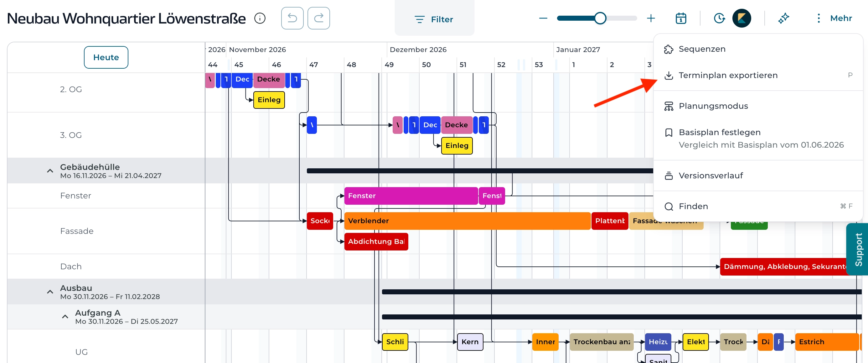The width and height of the screenshot is (868, 363).
Task: Collapse the Gebäudehülle group
Action: tap(50, 171)
